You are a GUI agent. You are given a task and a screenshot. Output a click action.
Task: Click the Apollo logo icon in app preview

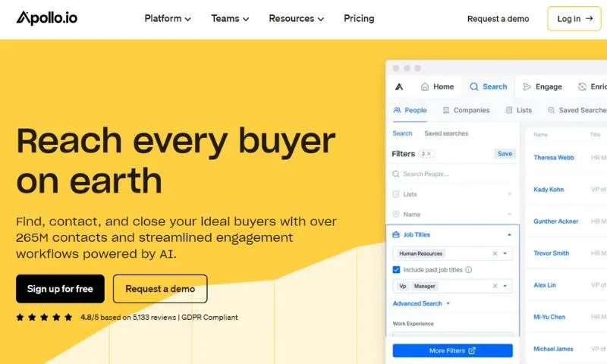coord(399,86)
